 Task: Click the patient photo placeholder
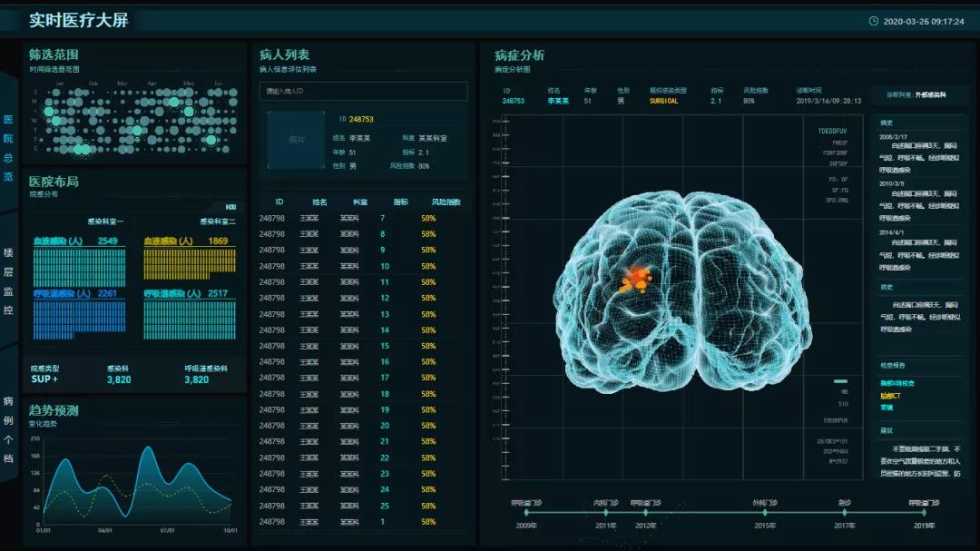coord(296,140)
